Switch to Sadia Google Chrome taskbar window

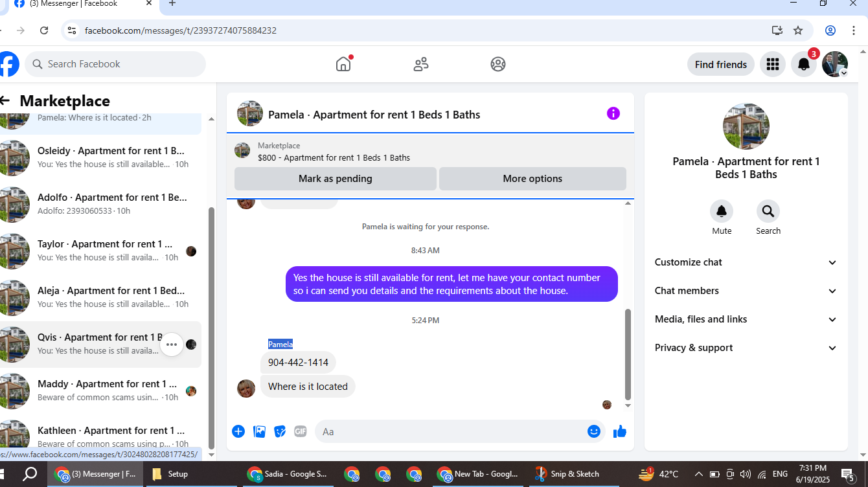288,474
